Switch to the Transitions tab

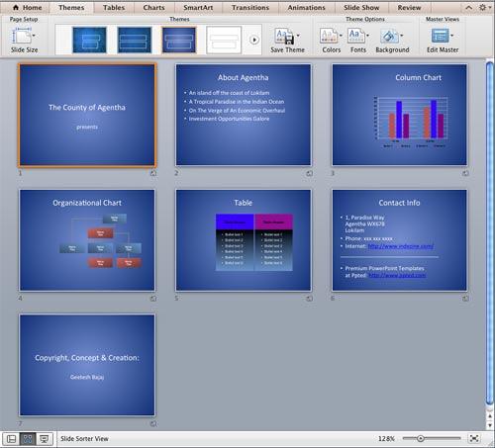(x=250, y=7)
